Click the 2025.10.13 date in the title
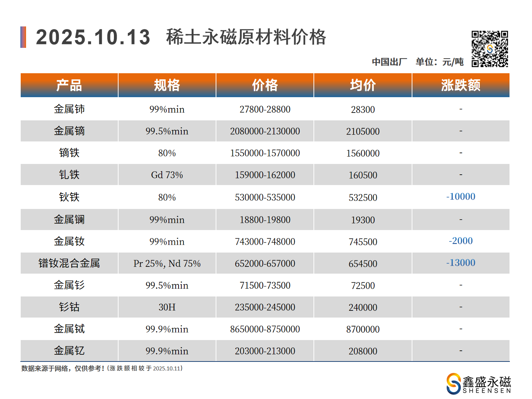532x399 pixels. pyautogui.click(x=93, y=37)
